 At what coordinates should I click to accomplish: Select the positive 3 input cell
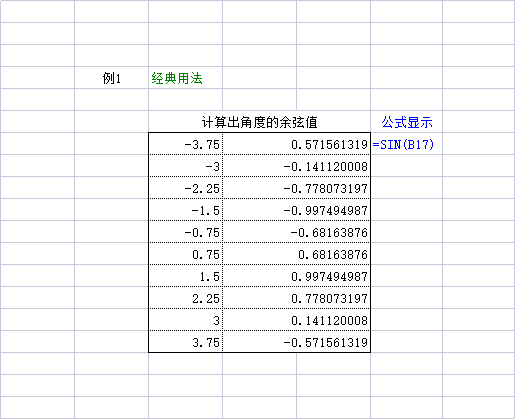[x=186, y=320]
